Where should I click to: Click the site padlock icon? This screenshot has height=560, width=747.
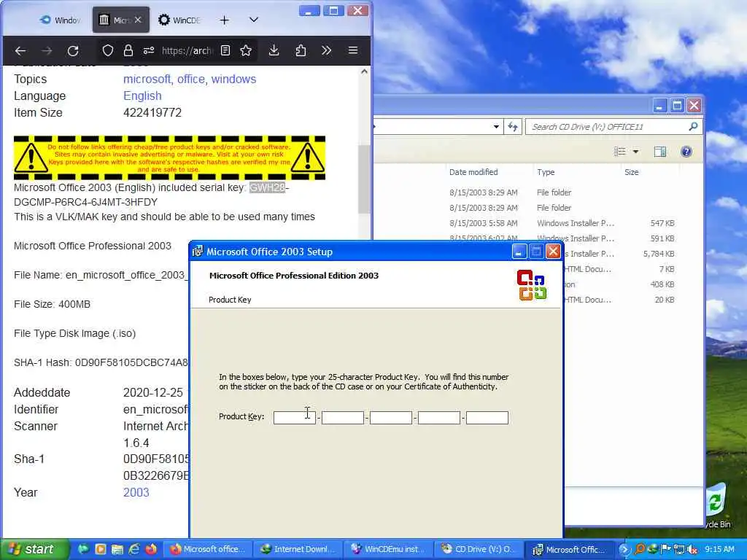[x=128, y=50]
